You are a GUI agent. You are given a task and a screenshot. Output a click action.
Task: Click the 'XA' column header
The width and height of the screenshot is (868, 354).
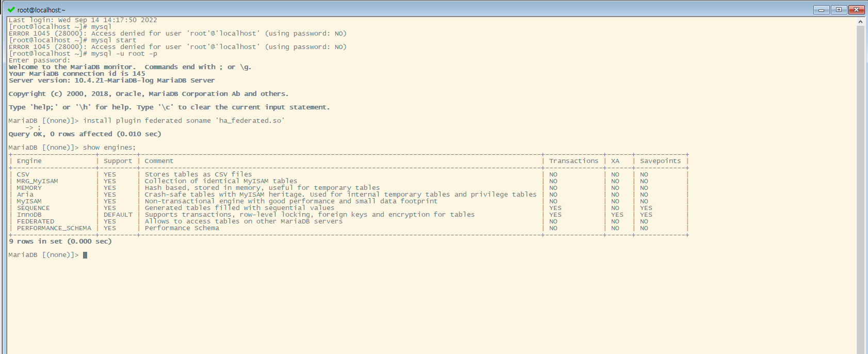[615, 161]
